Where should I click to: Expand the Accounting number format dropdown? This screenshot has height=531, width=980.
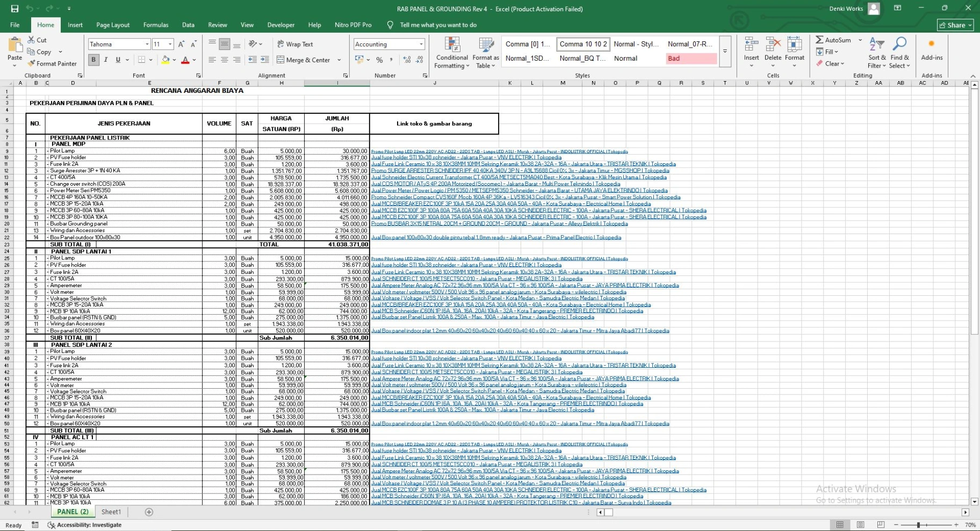pyautogui.click(x=421, y=44)
